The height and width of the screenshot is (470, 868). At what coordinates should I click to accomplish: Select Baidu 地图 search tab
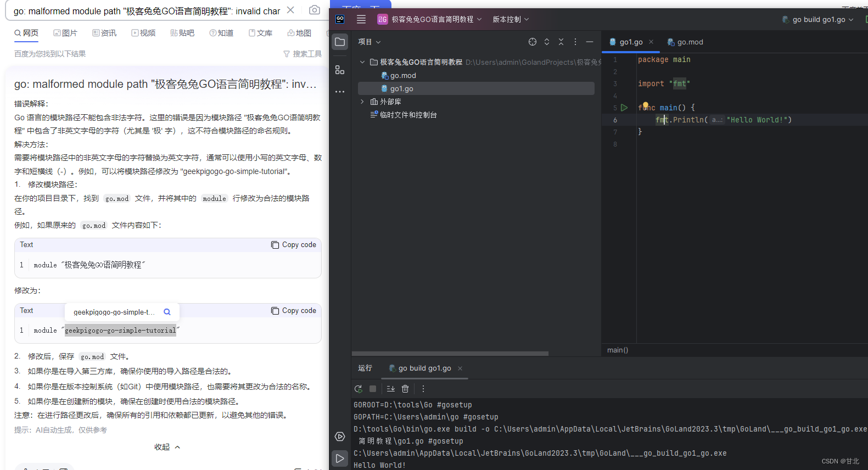(x=299, y=33)
